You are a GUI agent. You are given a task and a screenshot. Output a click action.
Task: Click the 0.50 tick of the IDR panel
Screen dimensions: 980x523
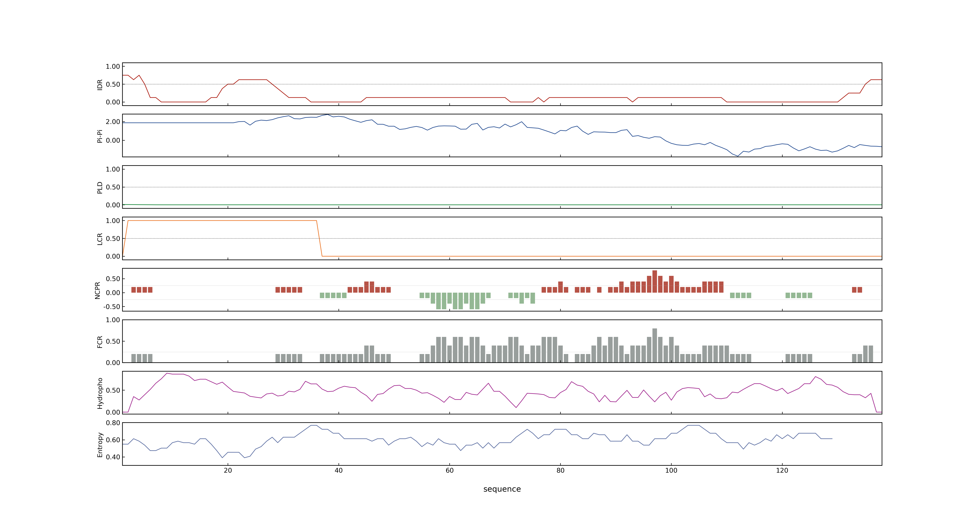(x=113, y=85)
